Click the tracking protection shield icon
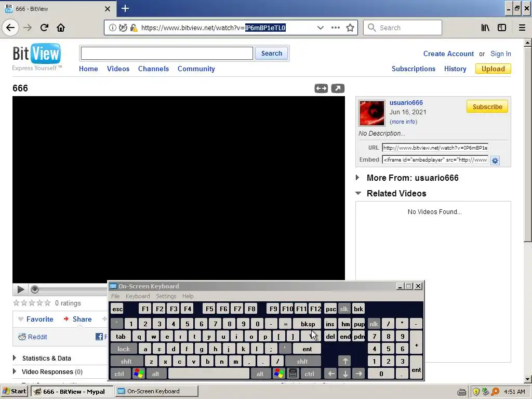Screen dimensions: 532x399 (x=123, y=28)
